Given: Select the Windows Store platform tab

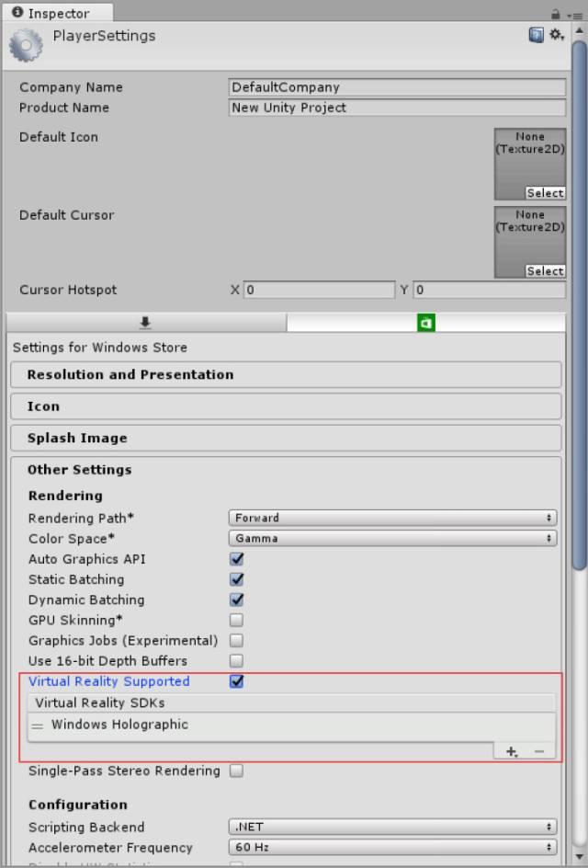Looking at the screenshot, I should (425, 323).
